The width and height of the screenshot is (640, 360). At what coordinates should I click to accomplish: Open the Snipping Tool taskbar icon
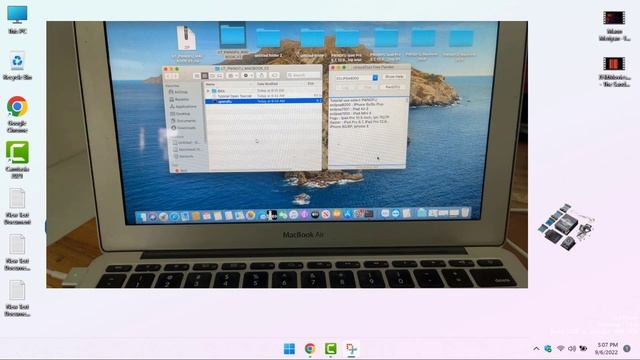point(351,349)
